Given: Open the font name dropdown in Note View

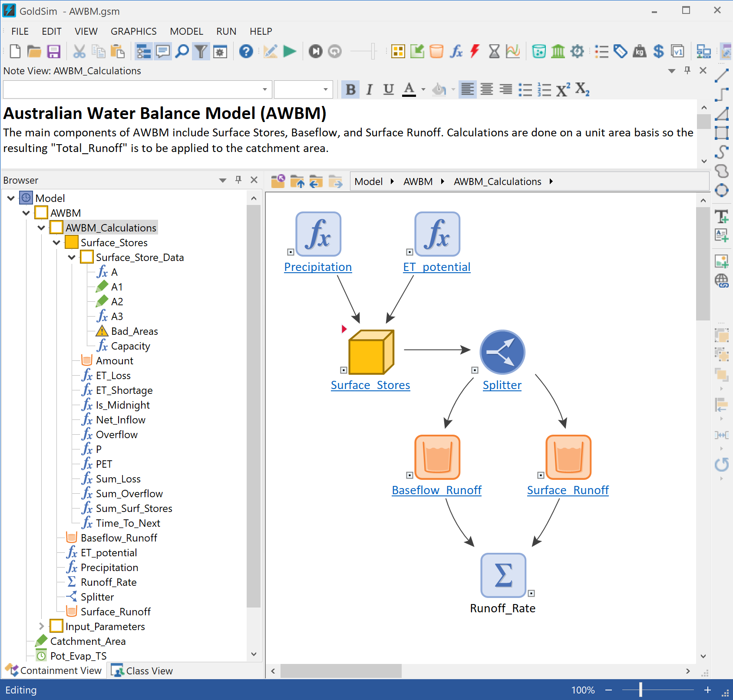Looking at the screenshot, I should 265,89.
